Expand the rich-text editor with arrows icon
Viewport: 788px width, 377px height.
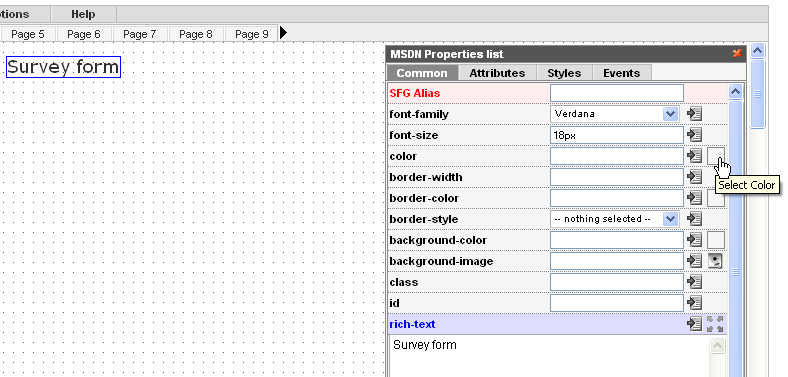pyautogui.click(x=715, y=324)
